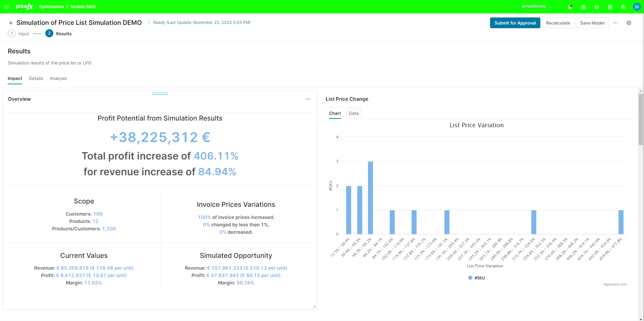644x321 pixels.
Task: Toggle the #SKU legend series
Action: 476,278
